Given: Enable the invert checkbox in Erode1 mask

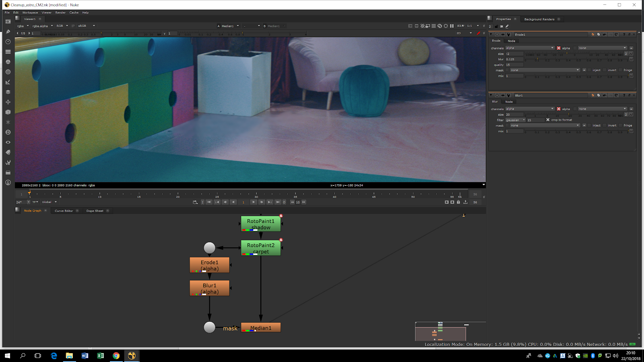Looking at the screenshot, I should [605, 70].
